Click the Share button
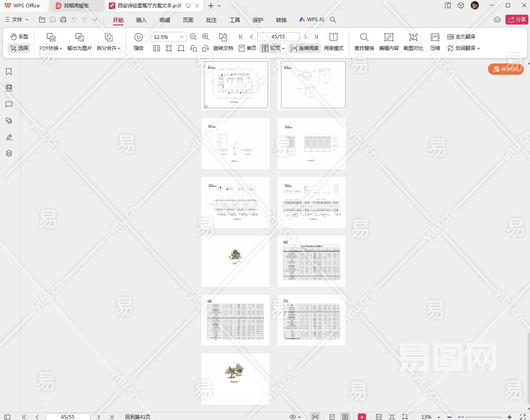The image size is (530, 420). coord(517,20)
